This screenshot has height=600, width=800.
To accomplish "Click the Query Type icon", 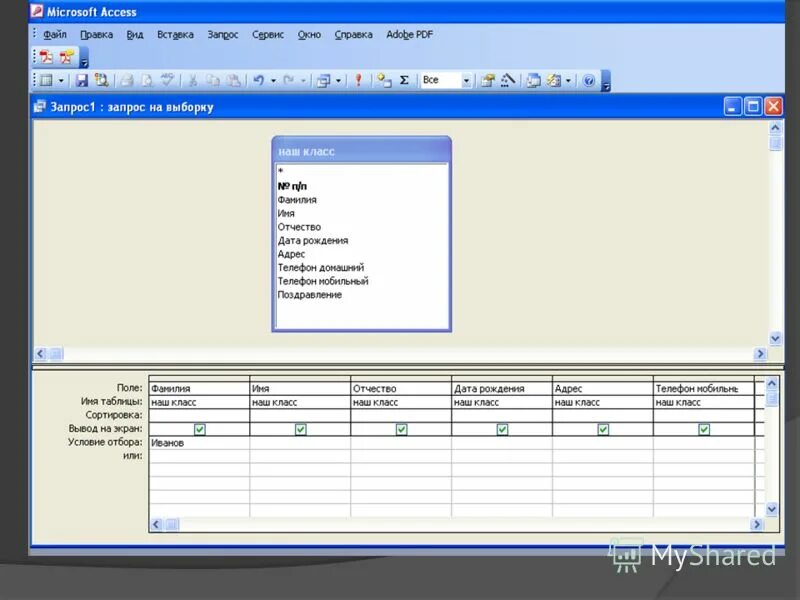I will pyautogui.click(x=323, y=80).
